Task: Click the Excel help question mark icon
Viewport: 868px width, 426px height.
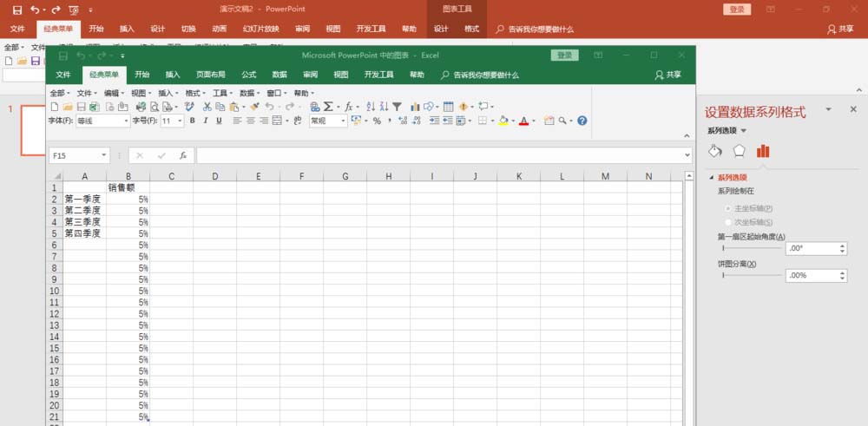Action: (x=582, y=121)
